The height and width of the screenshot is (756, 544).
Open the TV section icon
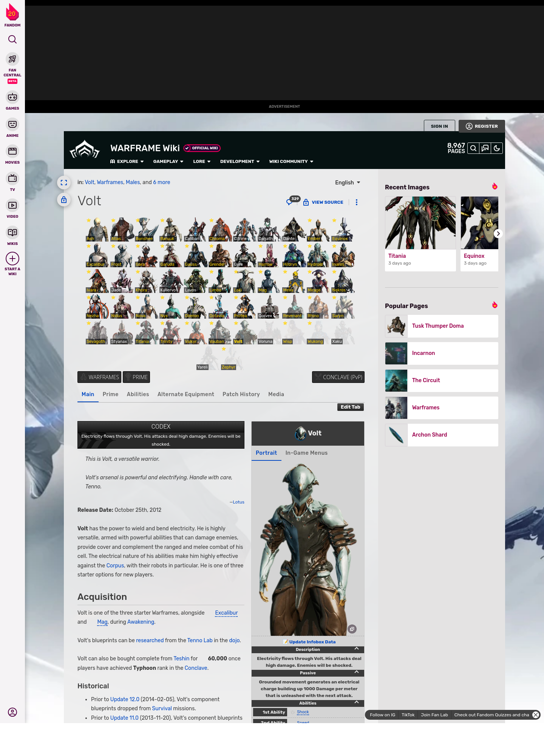point(12,178)
